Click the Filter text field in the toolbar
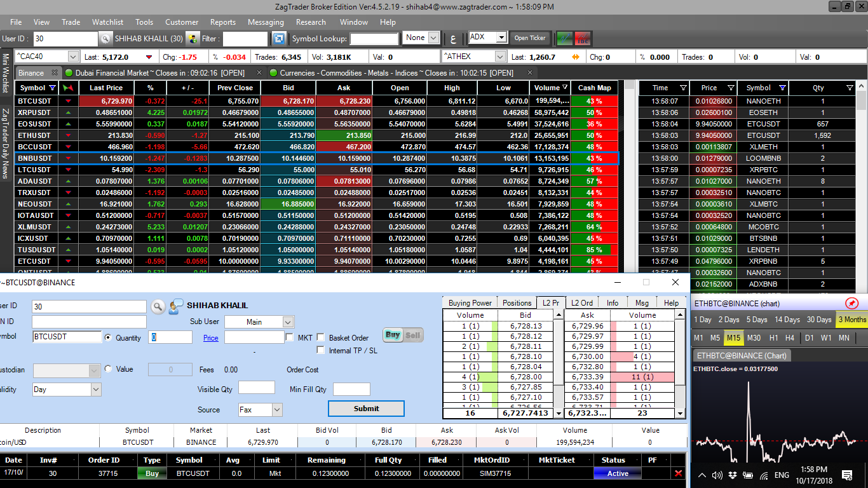Screen dimensions: 868x488 pyautogui.click(x=245, y=39)
